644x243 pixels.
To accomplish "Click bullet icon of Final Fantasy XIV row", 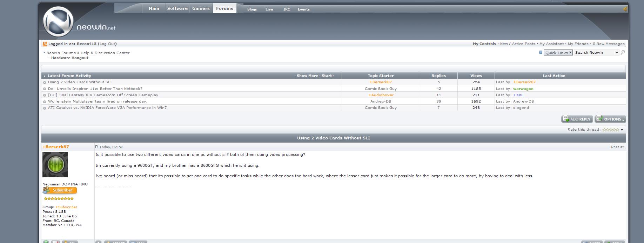I will pyautogui.click(x=45, y=95).
